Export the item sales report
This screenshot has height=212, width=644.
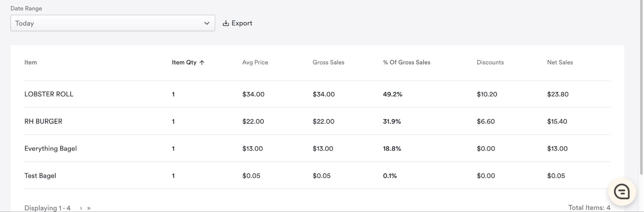click(237, 23)
